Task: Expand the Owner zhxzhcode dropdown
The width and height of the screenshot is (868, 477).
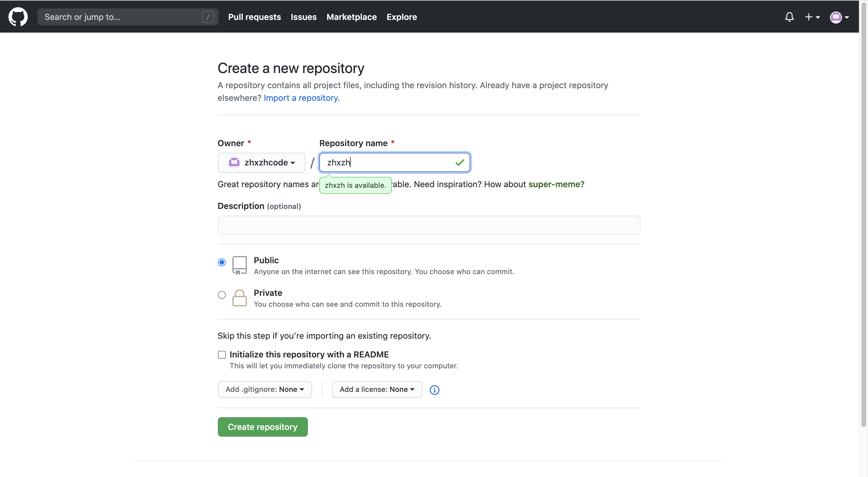Action: [261, 162]
